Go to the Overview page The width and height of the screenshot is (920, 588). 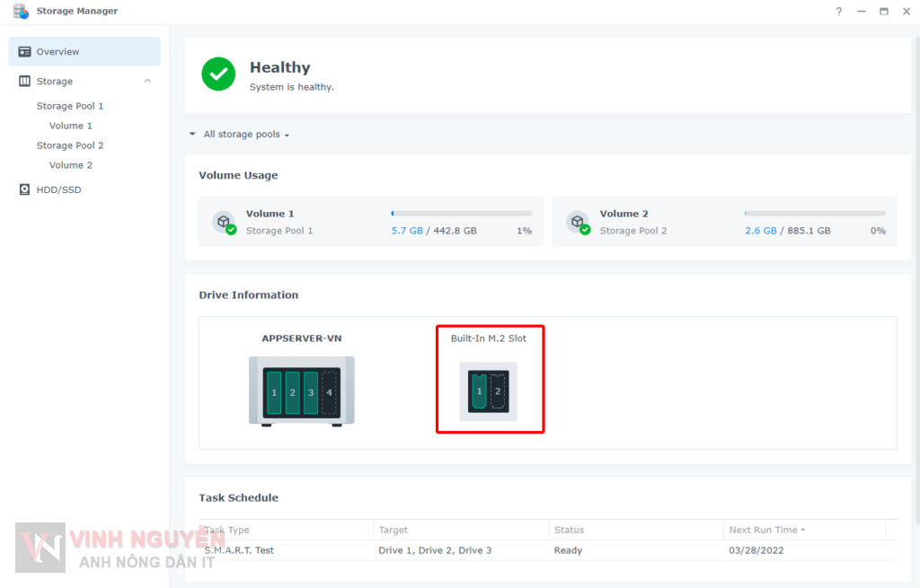[x=57, y=52]
